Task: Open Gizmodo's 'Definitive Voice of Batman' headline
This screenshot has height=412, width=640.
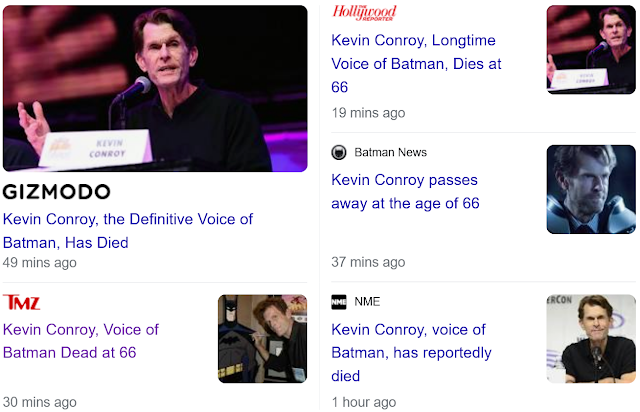Action: tap(128, 230)
